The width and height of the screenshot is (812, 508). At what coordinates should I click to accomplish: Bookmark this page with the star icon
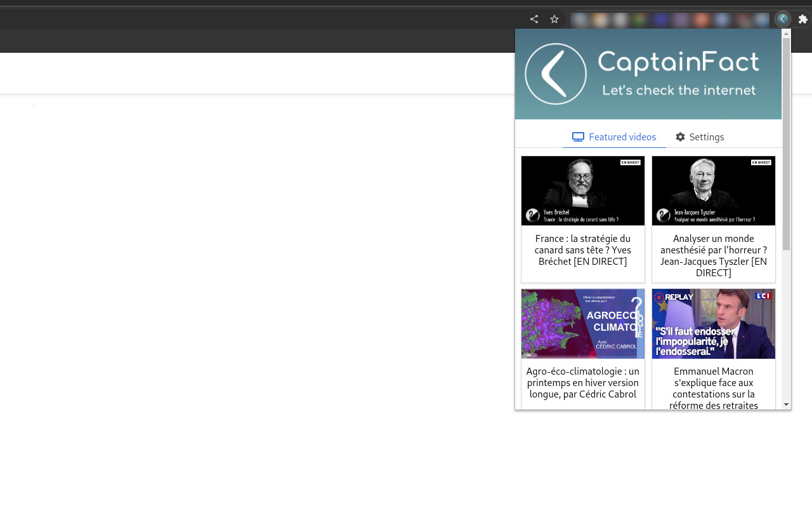click(554, 19)
